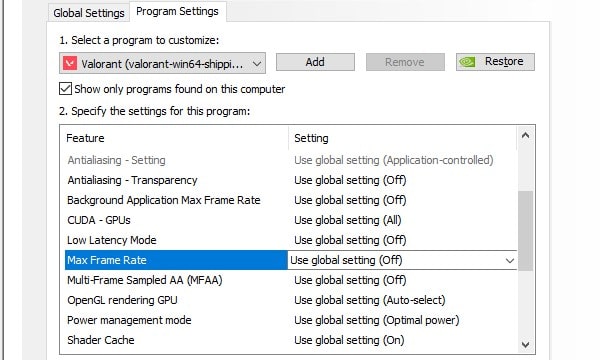Click the settings list scrollbar thumb
This screenshot has height=360, width=600.
coord(525,231)
